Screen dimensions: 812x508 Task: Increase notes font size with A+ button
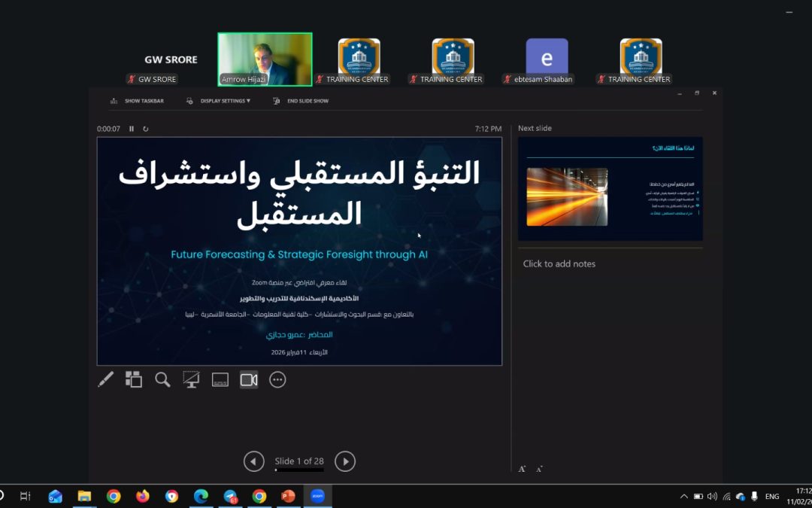coord(522,468)
